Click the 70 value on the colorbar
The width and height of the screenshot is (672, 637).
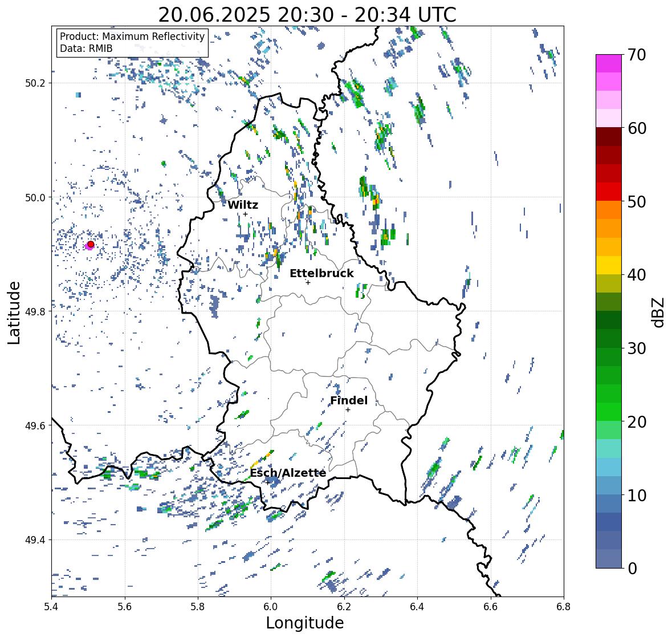pyautogui.click(x=637, y=55)
